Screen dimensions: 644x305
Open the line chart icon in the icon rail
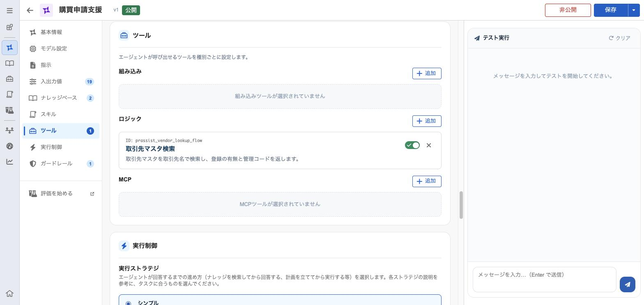[9, 162]
